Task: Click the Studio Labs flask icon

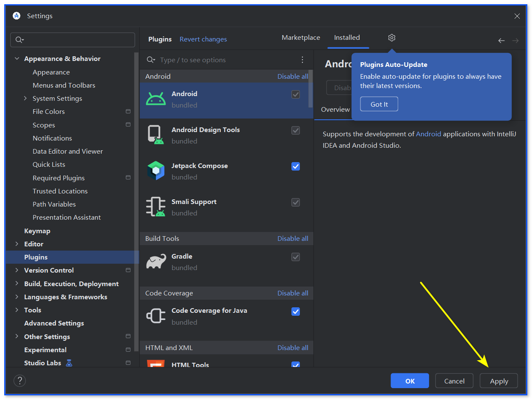Action: (x=69, y=363)
